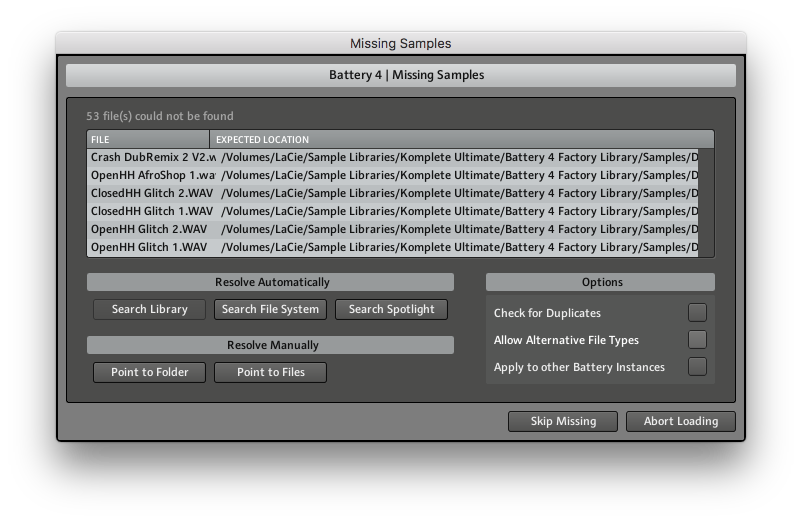802x522 pixels.
Task: Select the Crash DubRemix 2 V2 row
Action: pos(393,157)
